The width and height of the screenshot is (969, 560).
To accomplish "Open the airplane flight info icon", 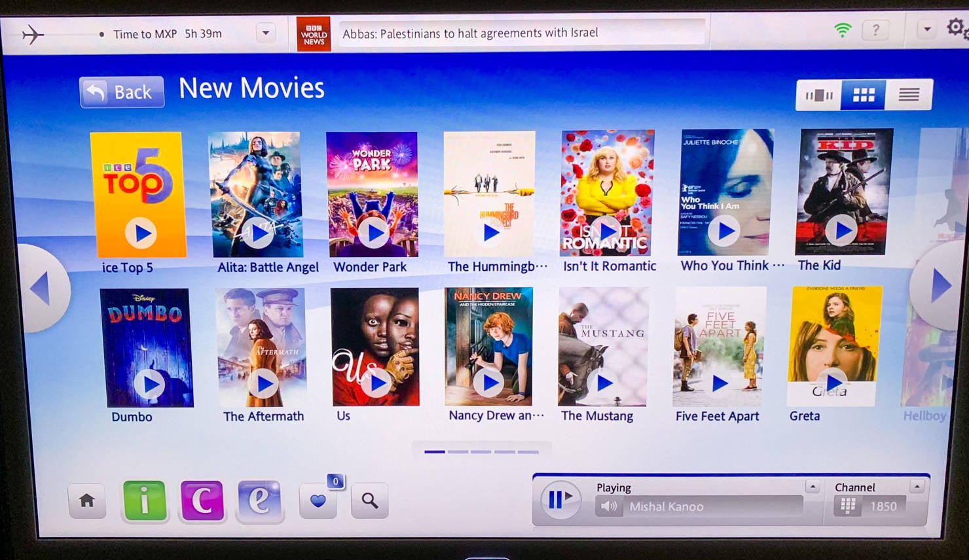I will (32, 34).
